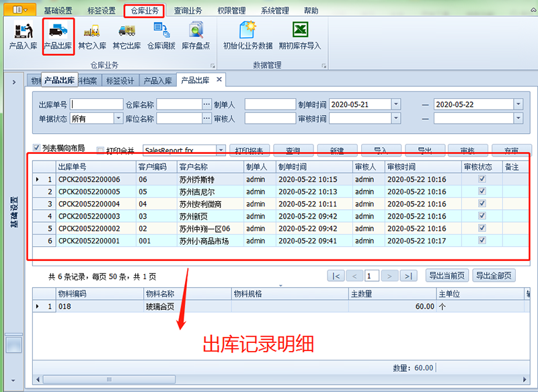
Task: Toggle 打印合并 checkbox
Action: coord(100,150)
